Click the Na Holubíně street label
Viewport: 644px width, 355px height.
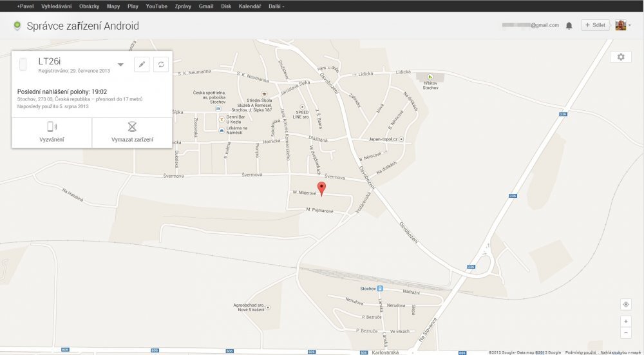(73, 195)
